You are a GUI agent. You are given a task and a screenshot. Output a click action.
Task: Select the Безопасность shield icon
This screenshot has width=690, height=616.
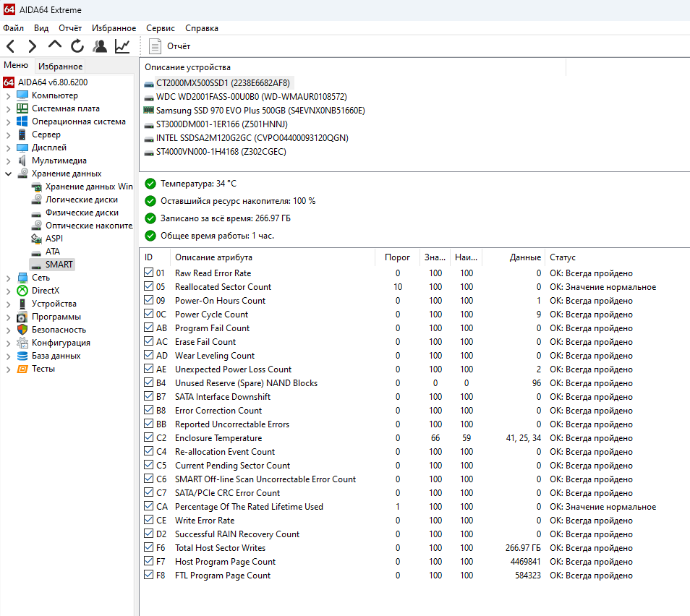(x=22, y=330)
